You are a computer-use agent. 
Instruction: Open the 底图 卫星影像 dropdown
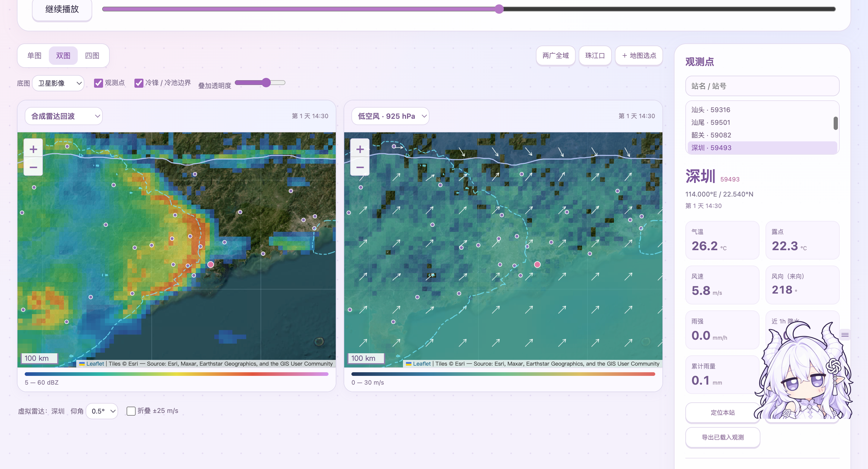(x=59, y=83)
